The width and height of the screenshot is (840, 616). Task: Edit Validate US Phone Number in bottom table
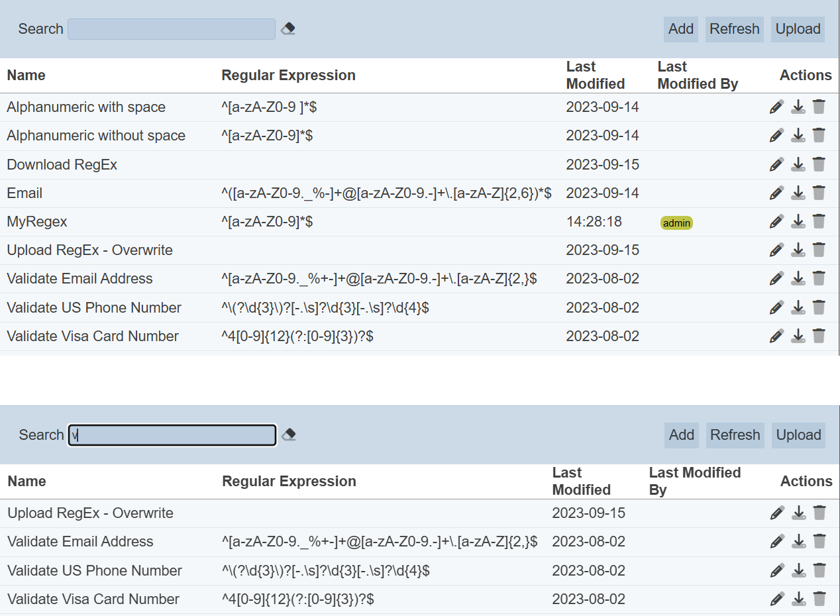(777, 570)
